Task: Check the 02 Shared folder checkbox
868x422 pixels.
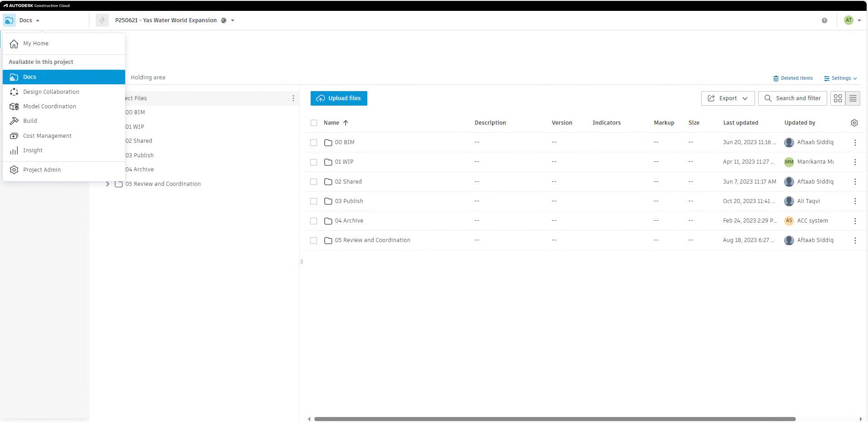Action: click(x=313, y=182)
